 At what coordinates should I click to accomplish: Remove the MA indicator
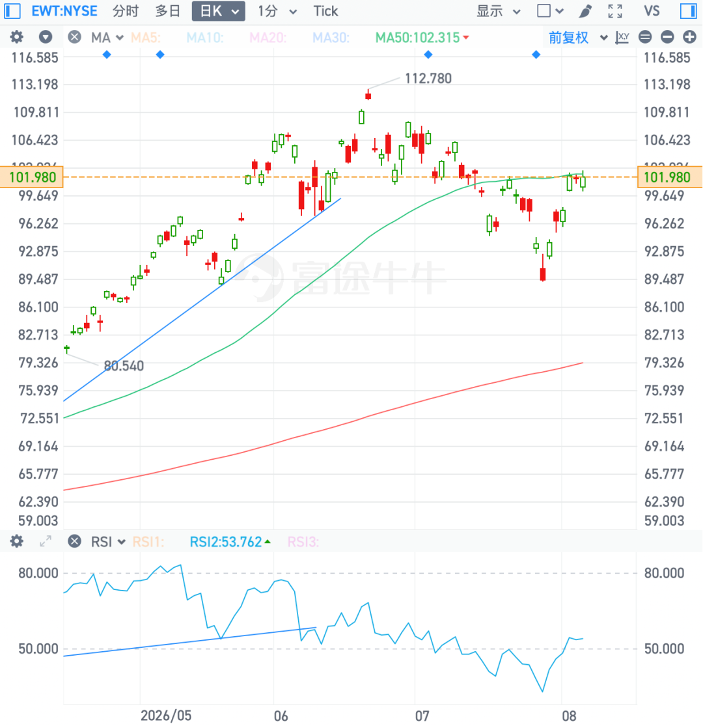click(x=74, y=37)
